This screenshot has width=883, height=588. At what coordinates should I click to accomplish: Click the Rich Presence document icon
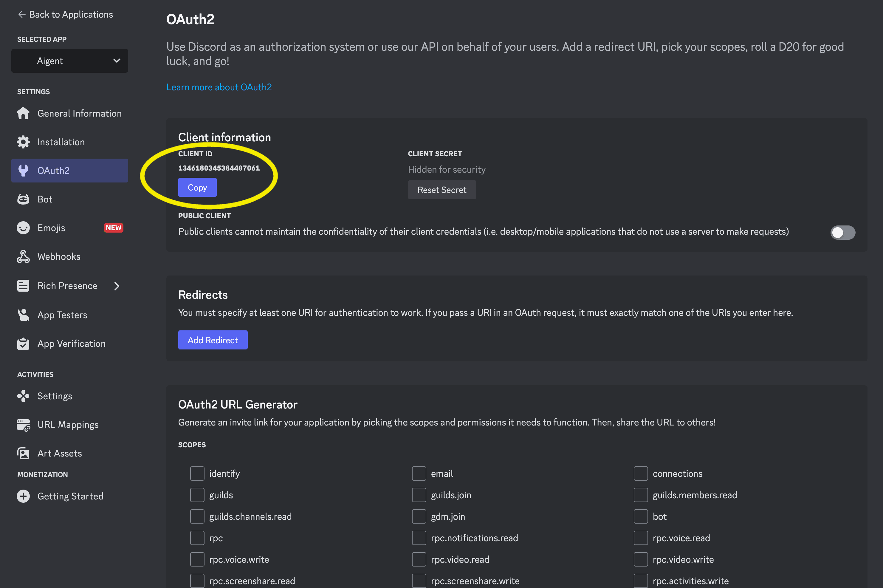click(x=23, y=286)
